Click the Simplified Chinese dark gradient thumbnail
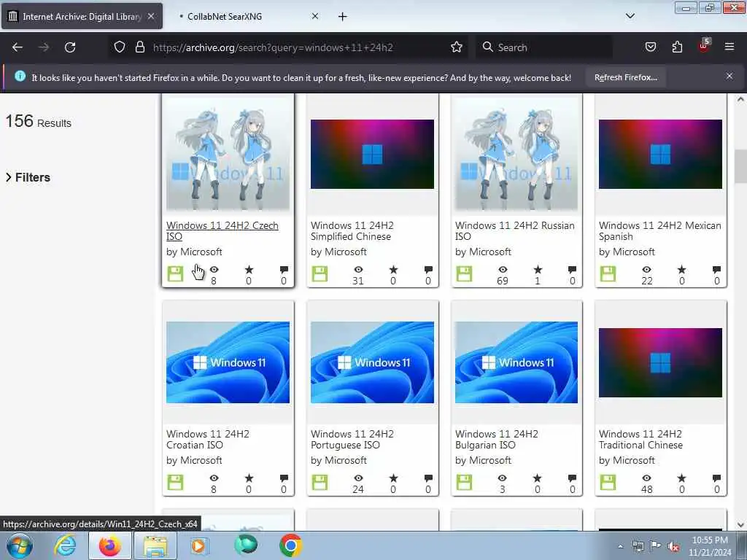The image size is (747, 560). (372, 155)
